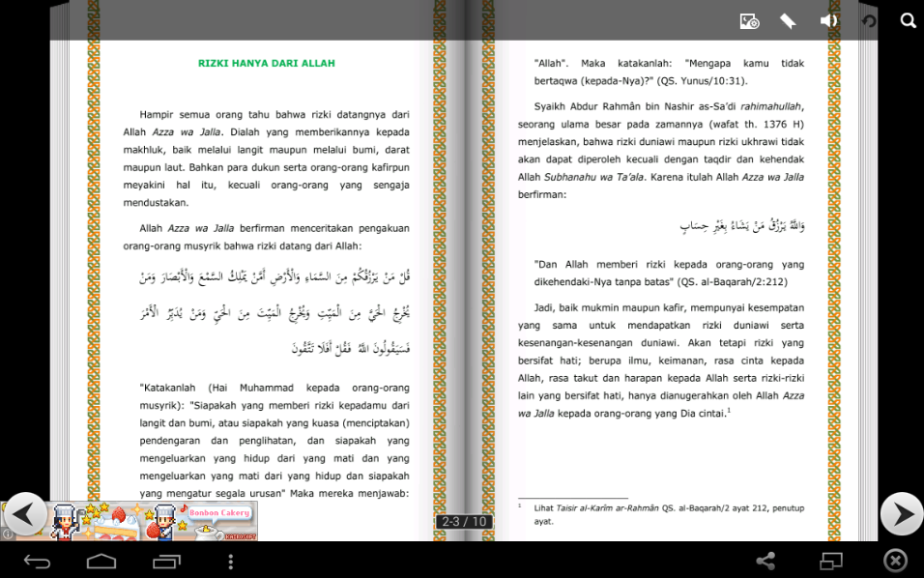The image size is (924, 578).
Task: Click the text 'kepada orang-orang yang Dia cintai.'
Action: point(642,414)
